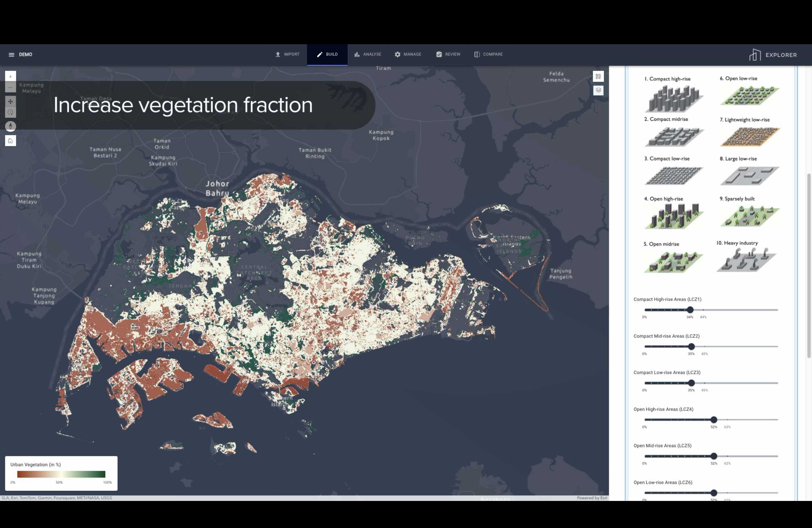Click the Open High-rise Areas LCZ4 slider handle
The image size is (812, 528).
(x=713, y=419)
